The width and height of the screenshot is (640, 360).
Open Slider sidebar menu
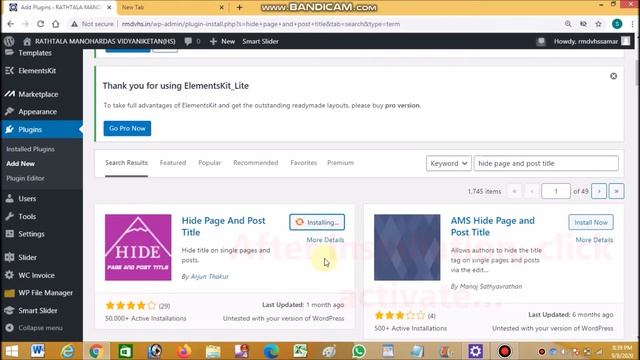coord(27,258)
